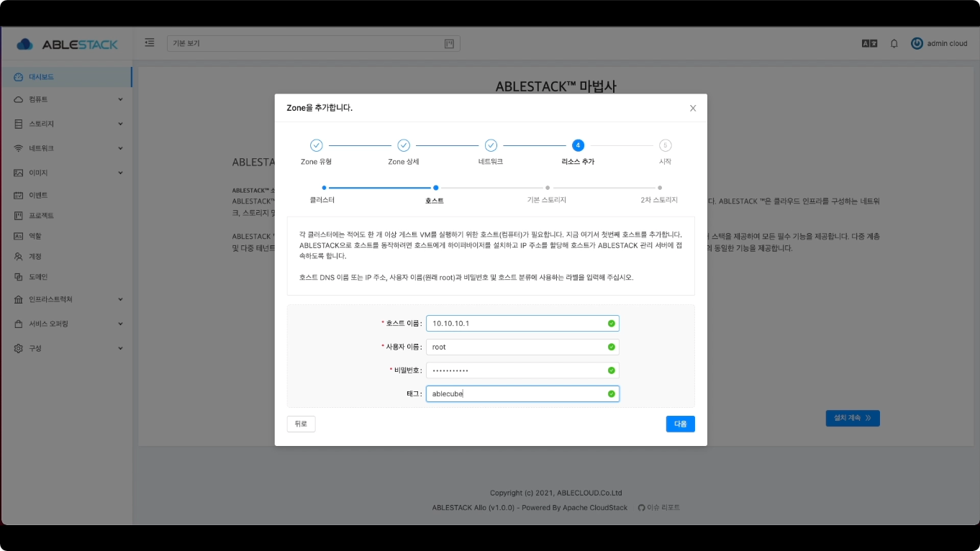Open the language translation icon
Screen dimensions: 980x551
click(869, 43)
